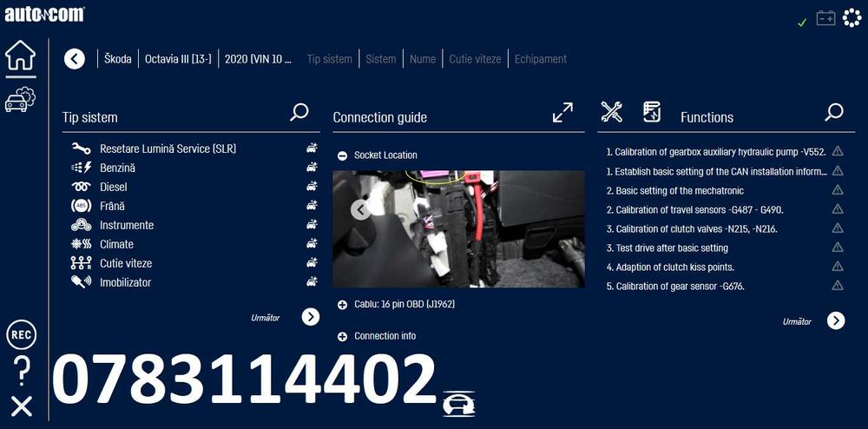Image resolution: width=868 pixels, height=429 pixels.
Task: Click warning icon for Basic setting of mechatronic
Action: tap(838, 190)
